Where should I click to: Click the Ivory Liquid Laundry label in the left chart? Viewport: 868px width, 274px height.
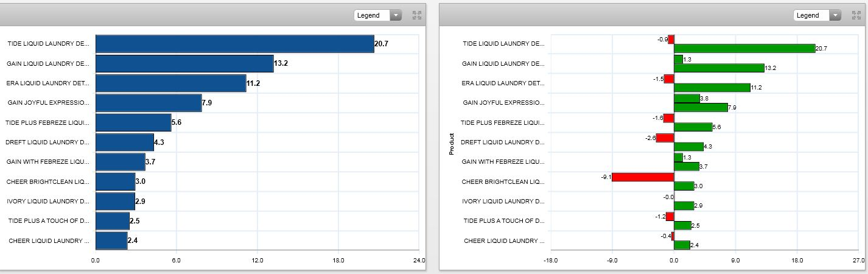click(x=47, y=202)
